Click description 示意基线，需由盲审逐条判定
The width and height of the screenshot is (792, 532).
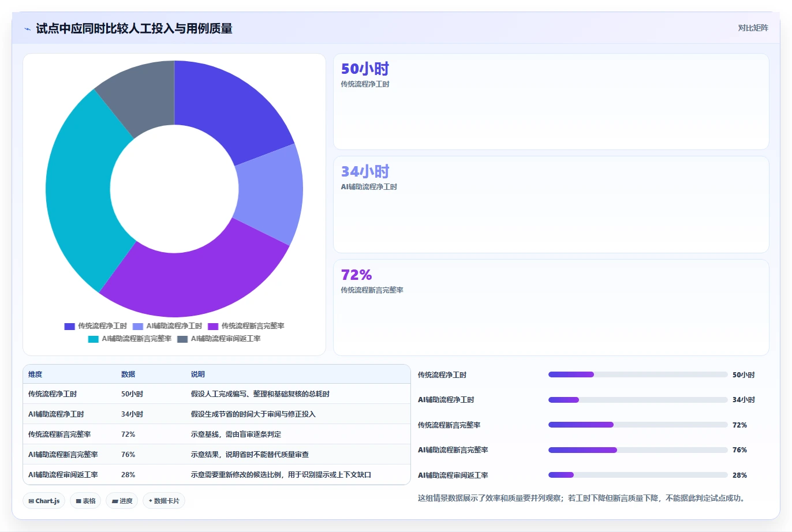pyautogui.click(x=236, y=434)
